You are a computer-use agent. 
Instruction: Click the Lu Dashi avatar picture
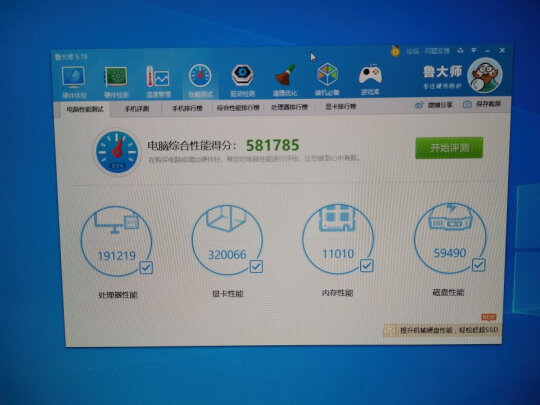(485, 75)
